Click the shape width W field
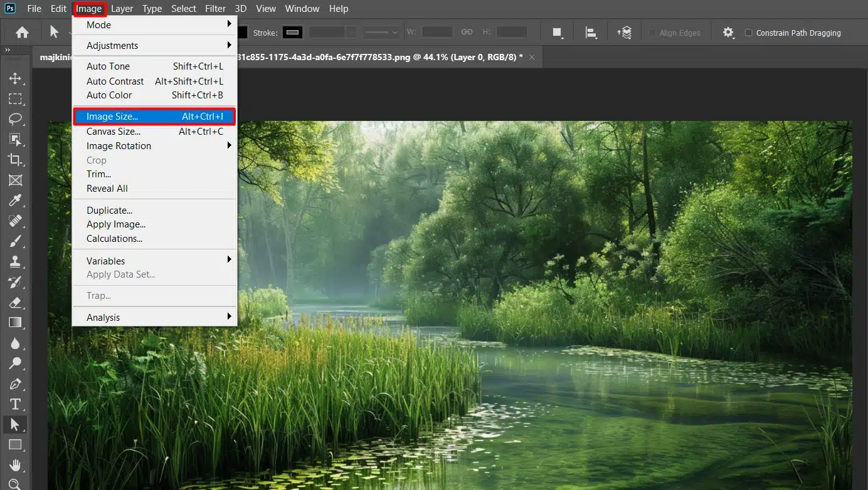This screenshot has height=490, width=868. click(437, 32)
